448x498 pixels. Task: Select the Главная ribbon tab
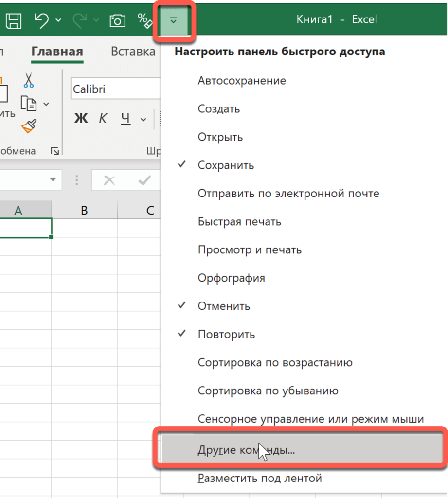57,52
